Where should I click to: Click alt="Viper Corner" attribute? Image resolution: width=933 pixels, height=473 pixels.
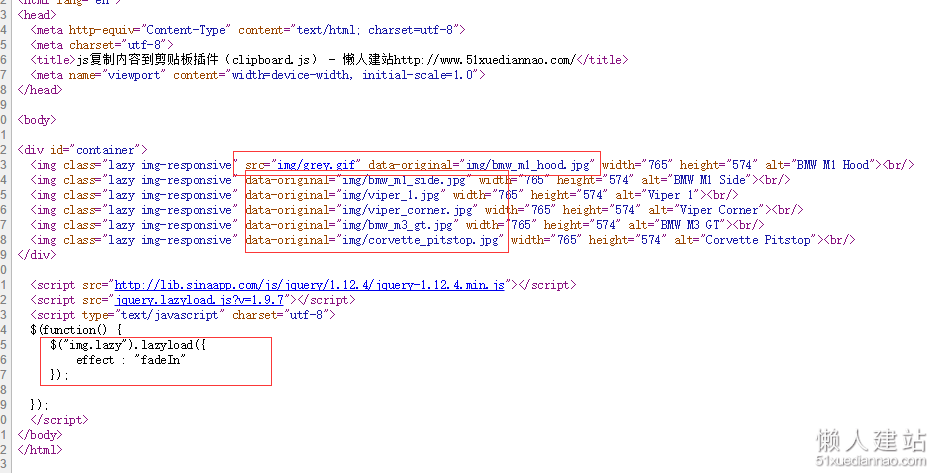tap(707, 210)
